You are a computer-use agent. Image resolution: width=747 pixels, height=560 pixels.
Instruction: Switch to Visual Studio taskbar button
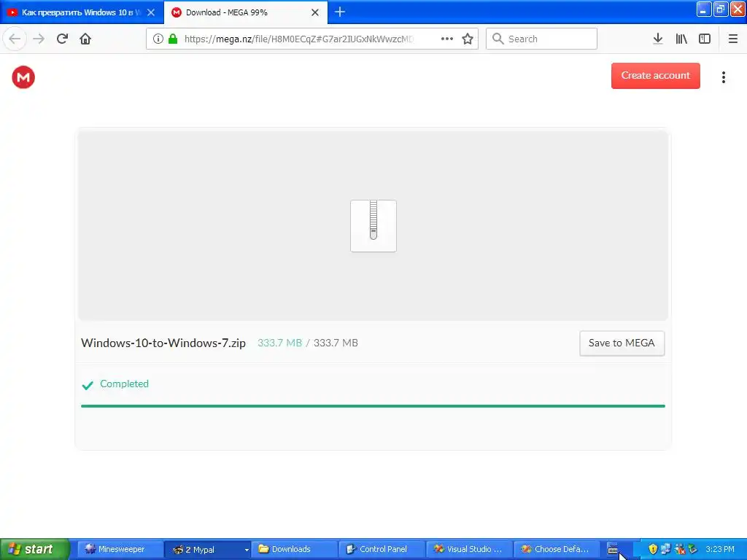tap(469, 549)
